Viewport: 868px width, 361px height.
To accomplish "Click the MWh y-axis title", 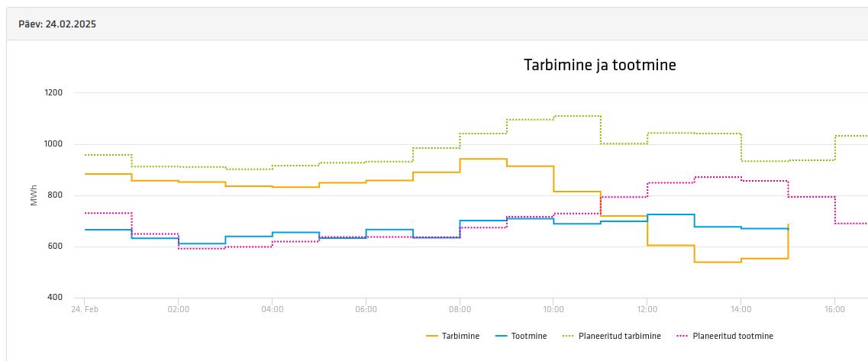I will [x=34, y=195].
